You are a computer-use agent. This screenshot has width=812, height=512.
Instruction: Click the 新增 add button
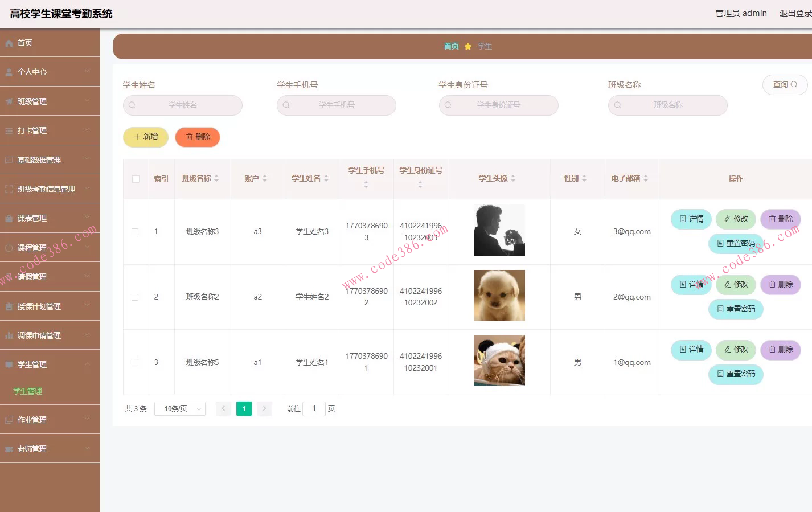pyautogui.click(x=145, y=137)
